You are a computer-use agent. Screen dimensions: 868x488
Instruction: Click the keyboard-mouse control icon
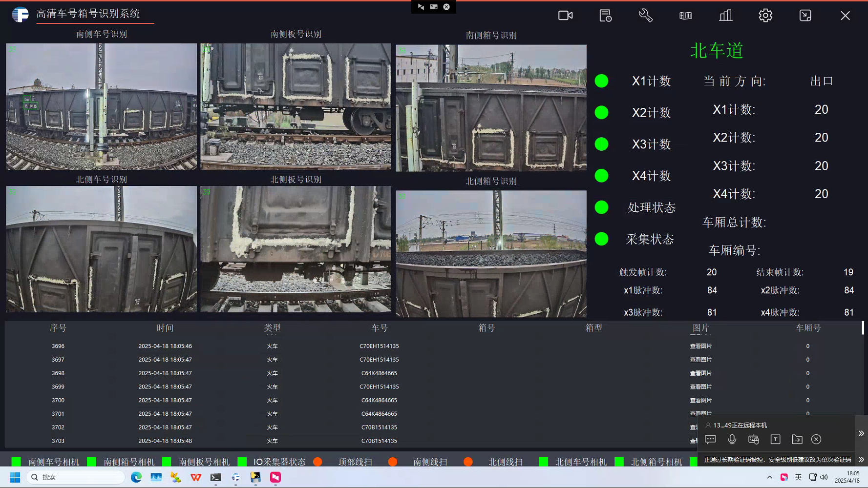pos(754,439)
